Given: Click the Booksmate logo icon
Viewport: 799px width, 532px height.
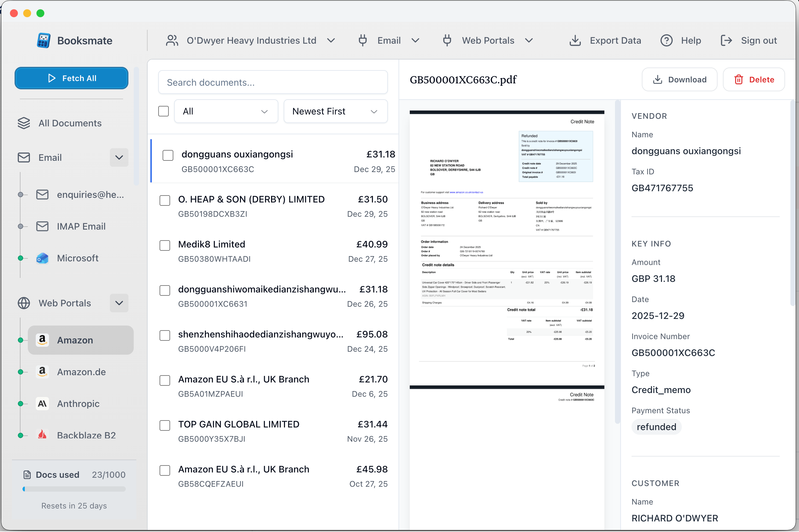Looking at the screenshot, I should [x=43, y=40].
